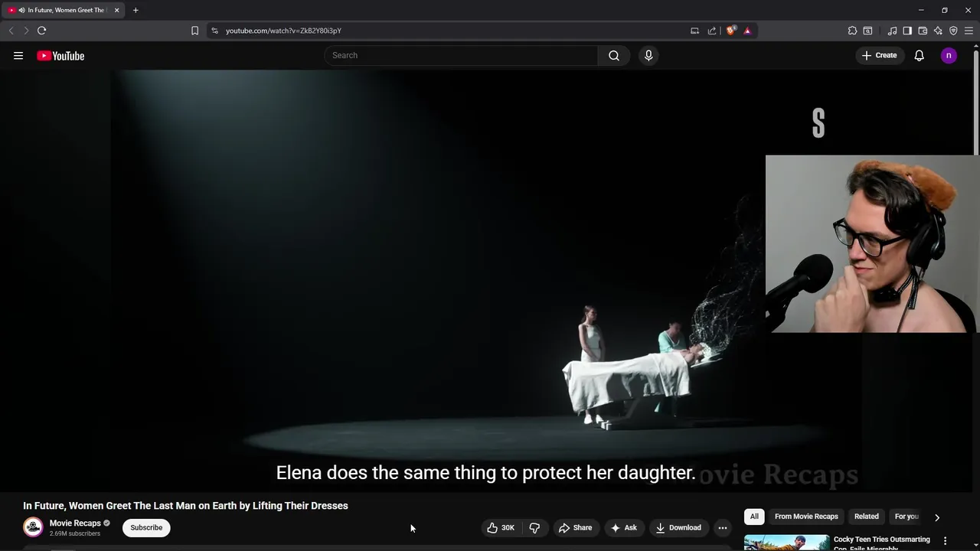
Task: Open Leo AI sparkle icon
Action: pyautogui.click(x=938, y=31)
